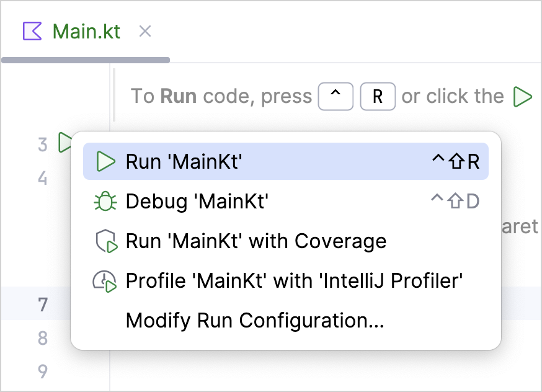This screenshot has width=542, height=392.
Task: Select Run 'MainKt' with Coverage
Action: (x=255, y=241)
